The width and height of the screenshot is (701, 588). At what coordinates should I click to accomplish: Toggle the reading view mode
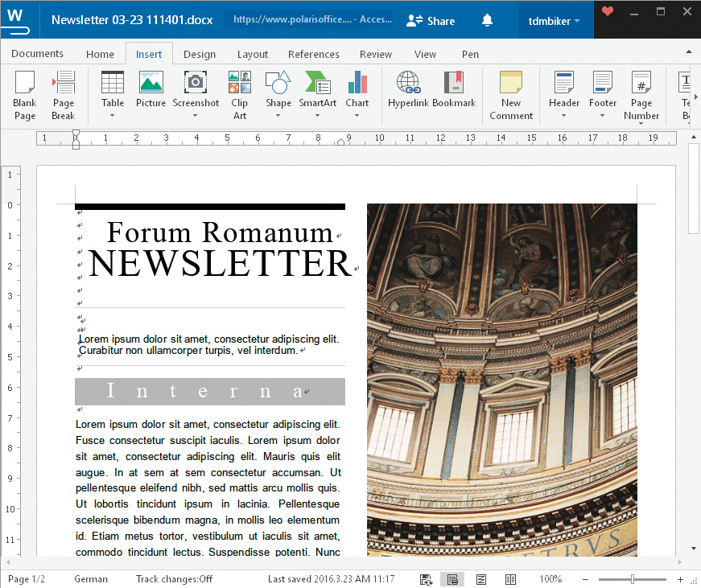pos(510,579)
